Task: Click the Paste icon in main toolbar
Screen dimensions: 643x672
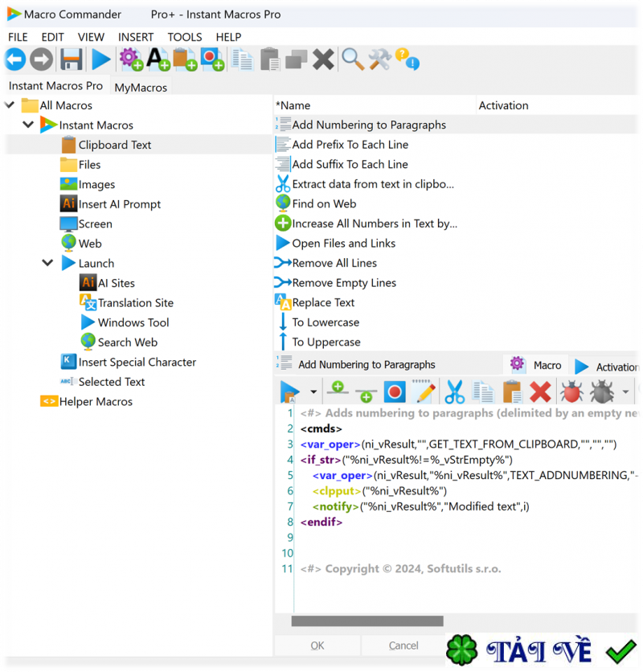Action: click(x=270, y=59)
